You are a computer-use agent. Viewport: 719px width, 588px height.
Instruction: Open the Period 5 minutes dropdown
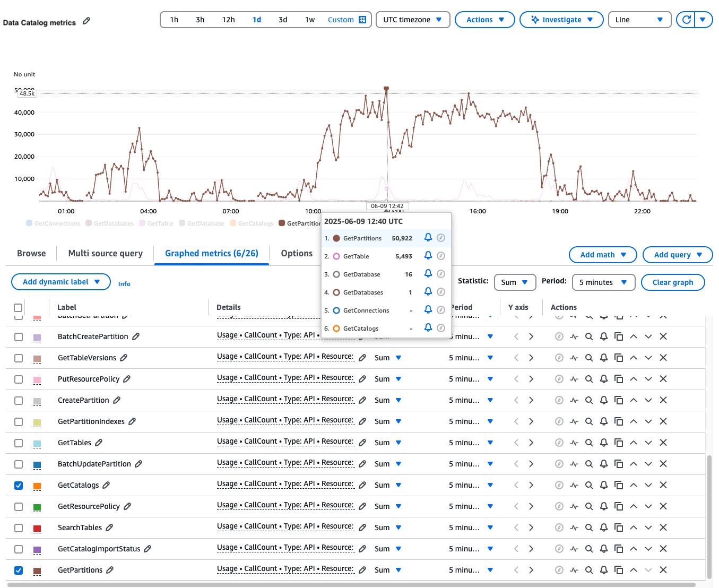(603, 282)
